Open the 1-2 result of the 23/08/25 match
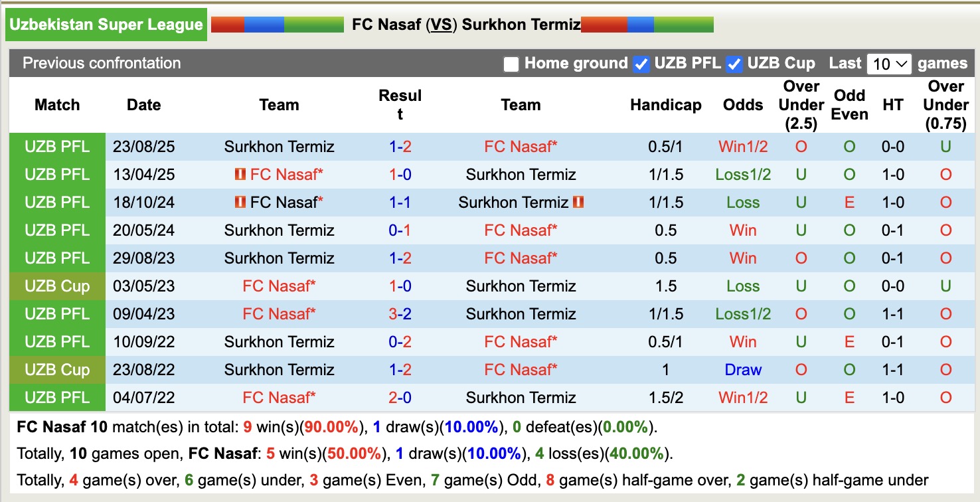This screenshot has height=502, width=980. tap(400, 147)
